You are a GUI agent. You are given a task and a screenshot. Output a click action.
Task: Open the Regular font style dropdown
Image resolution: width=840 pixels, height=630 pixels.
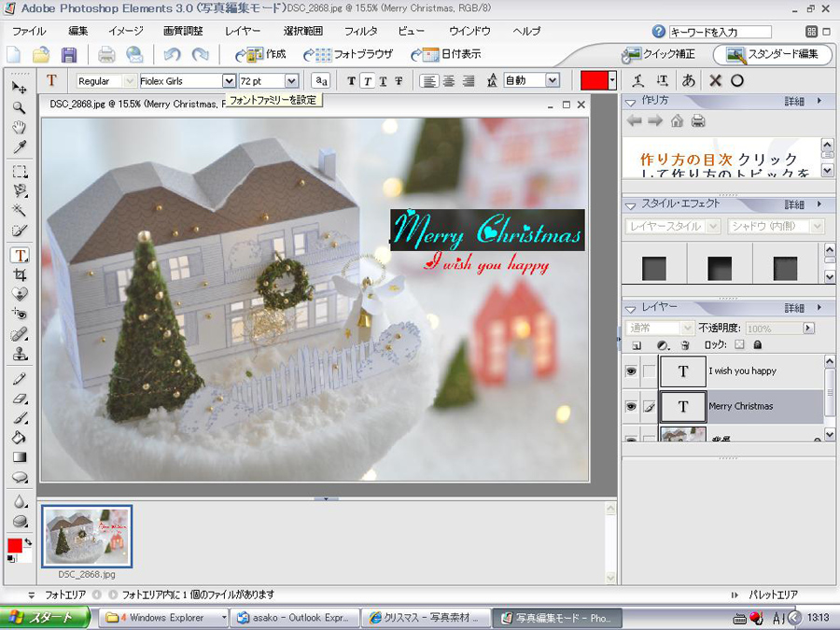pos(129,81)
